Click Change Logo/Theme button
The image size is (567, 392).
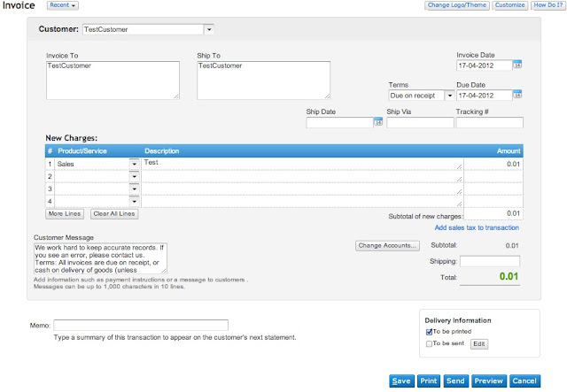coord(456,5)
